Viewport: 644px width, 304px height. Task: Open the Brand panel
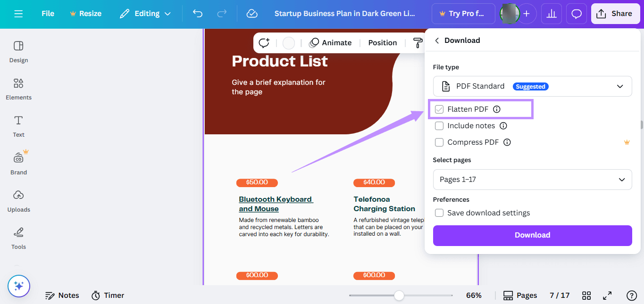pyautogui.click(x=18, y=164)
